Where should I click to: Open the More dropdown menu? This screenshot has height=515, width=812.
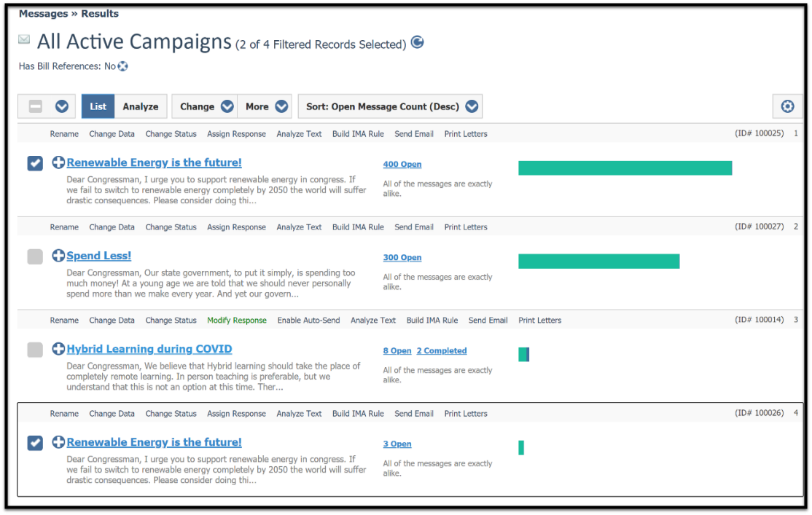(265, 106)
